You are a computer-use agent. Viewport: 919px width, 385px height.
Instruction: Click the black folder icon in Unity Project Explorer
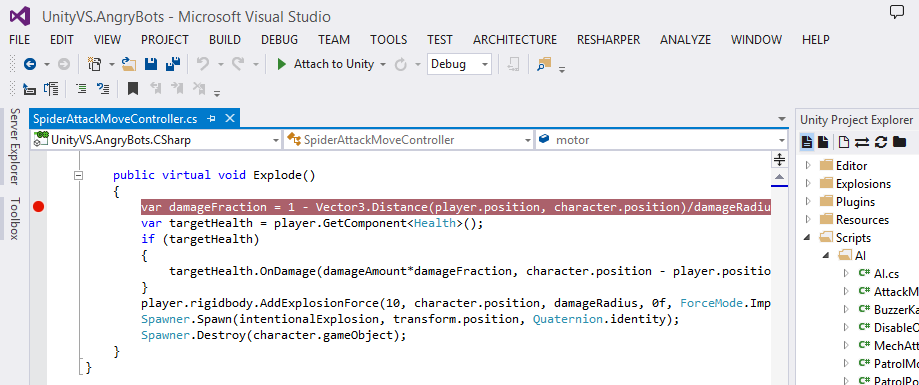click(x=900, y=141)
